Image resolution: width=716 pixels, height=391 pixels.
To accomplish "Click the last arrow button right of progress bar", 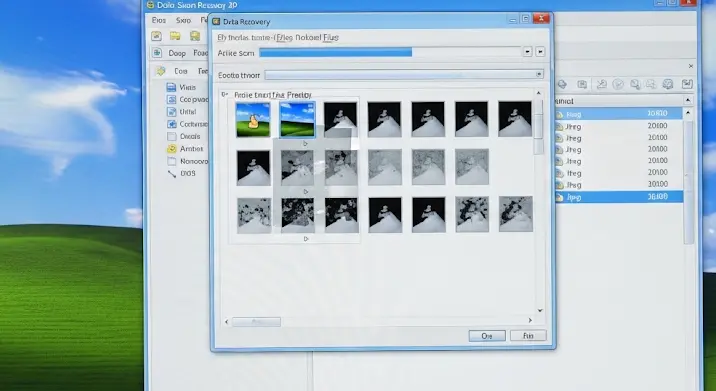I will coord(540,52).
